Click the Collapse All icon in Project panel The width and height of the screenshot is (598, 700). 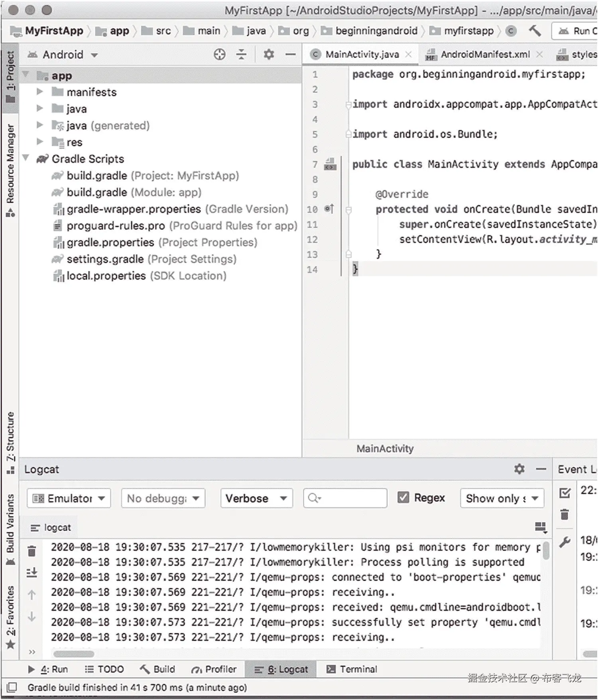(x=241, y=54)
